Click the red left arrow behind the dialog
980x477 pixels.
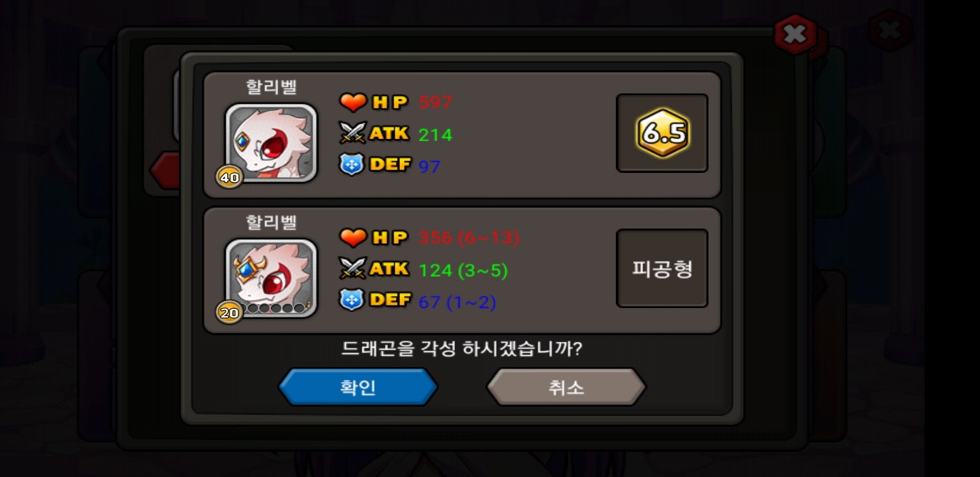(x=166, y=170)
